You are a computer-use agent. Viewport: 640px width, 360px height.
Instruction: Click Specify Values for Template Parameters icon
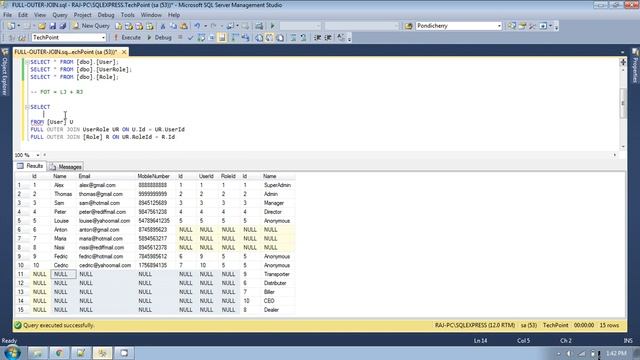(x=341, y=38)
